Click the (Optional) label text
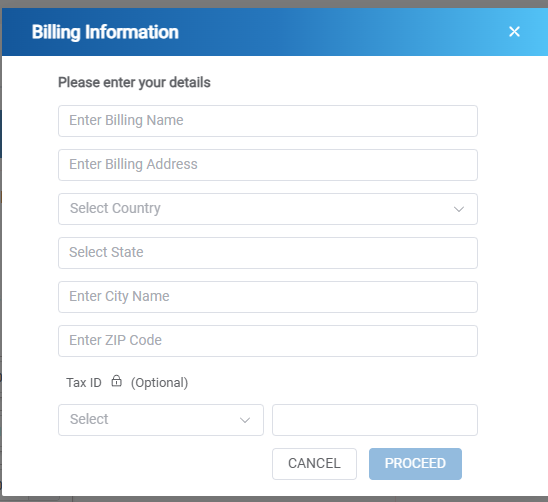This screenshot has width=548, height=502. 159,382
